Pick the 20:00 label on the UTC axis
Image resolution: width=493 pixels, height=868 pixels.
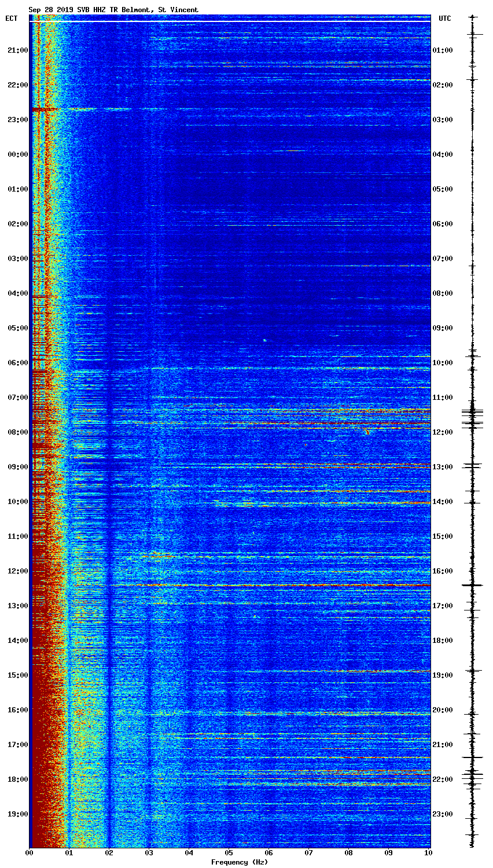pyautogui.click(x=443, y=710)
